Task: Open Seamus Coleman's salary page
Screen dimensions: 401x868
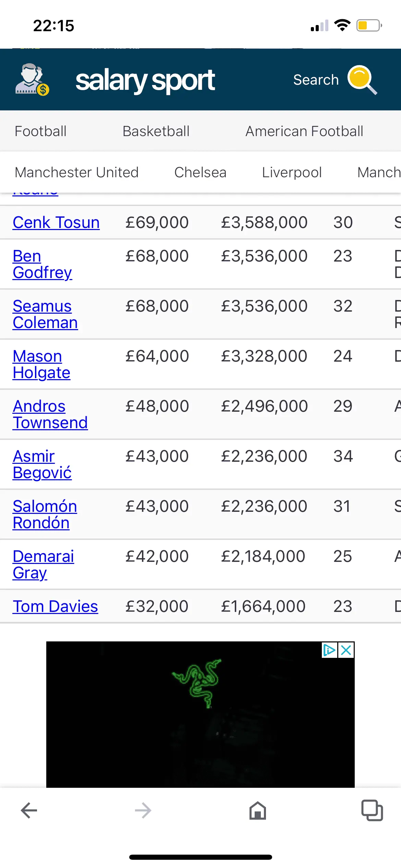Action: coord(45,314)
